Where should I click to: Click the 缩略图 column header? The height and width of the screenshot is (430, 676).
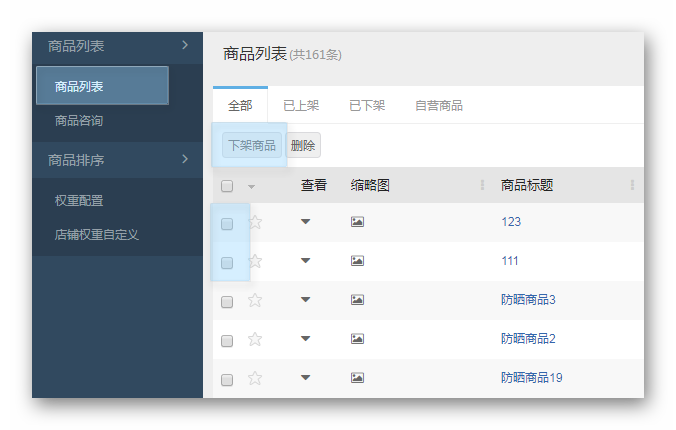[x=370, y=185]
